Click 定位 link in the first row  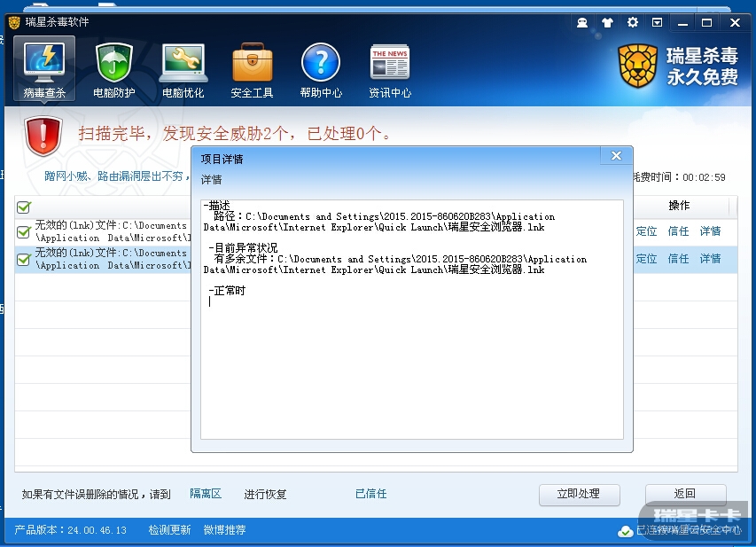[x=646, y=231]
